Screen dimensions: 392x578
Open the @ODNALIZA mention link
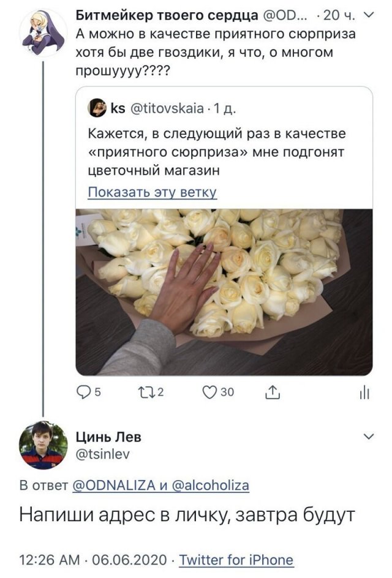(114, 486)
